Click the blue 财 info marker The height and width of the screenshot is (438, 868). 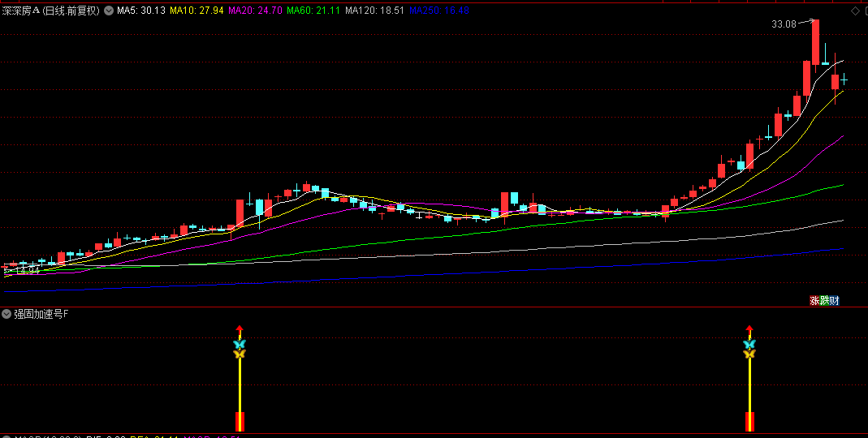pos(834,301)
